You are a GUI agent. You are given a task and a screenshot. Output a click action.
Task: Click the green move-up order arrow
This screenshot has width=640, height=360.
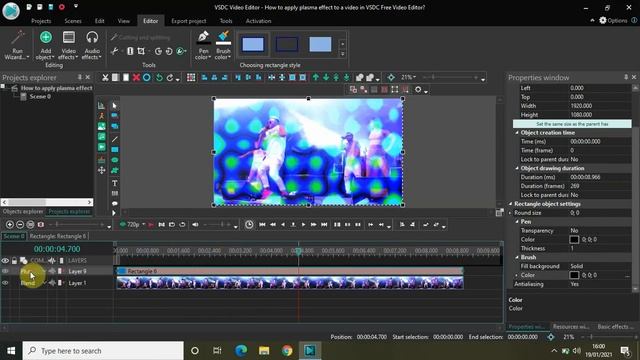coord(316,78)
